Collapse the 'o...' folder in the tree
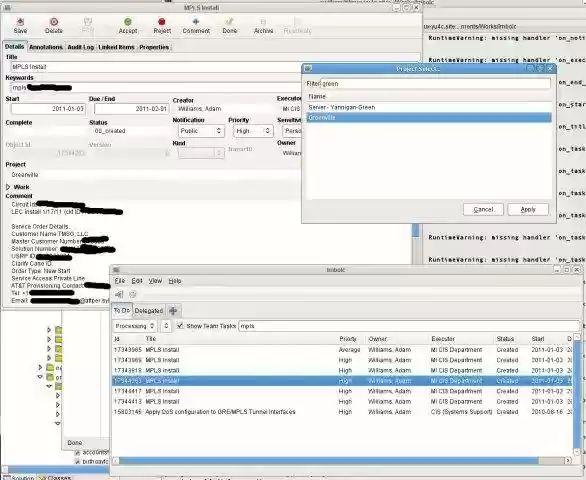Viewport: 586px width, 480px height. (x=40, y=377)
